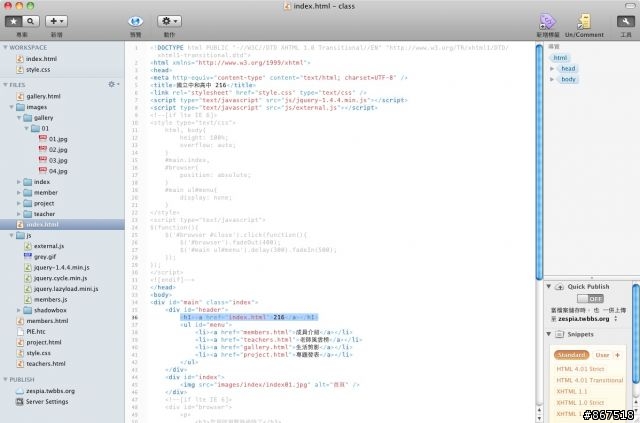This screenshot has width=640, height=423.
Task: Collapse the WORKSPACE section
Action: 5,47
